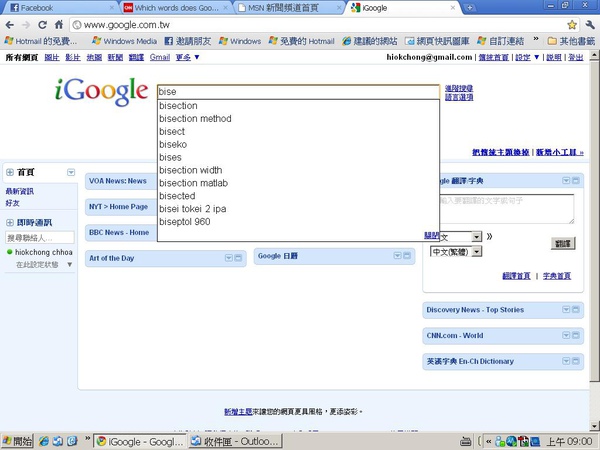Pick biseptol 960 suggestion
Viewport: 600px width, 450px height.
coord(298,222)
